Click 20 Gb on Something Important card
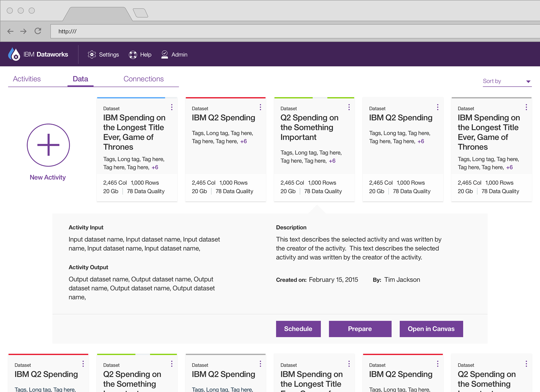 point(288,191)
